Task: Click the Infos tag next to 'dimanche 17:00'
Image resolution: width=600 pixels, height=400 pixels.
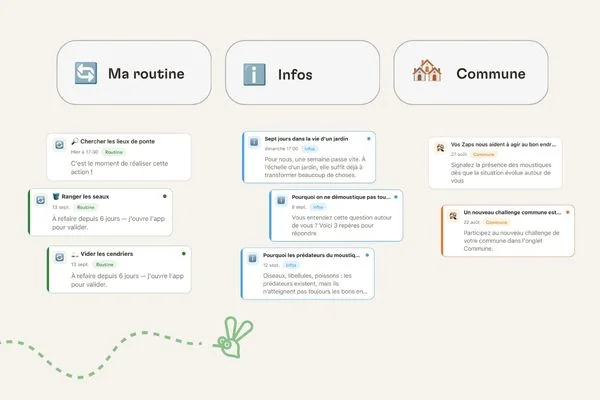Action: (310, 149)
